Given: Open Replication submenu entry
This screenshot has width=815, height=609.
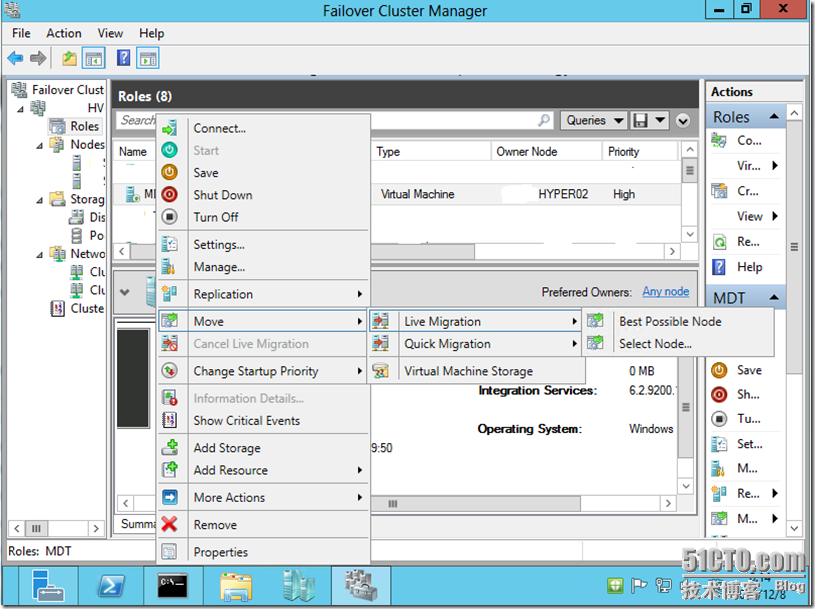Looking at the screenshot, I should coord(263,294).
